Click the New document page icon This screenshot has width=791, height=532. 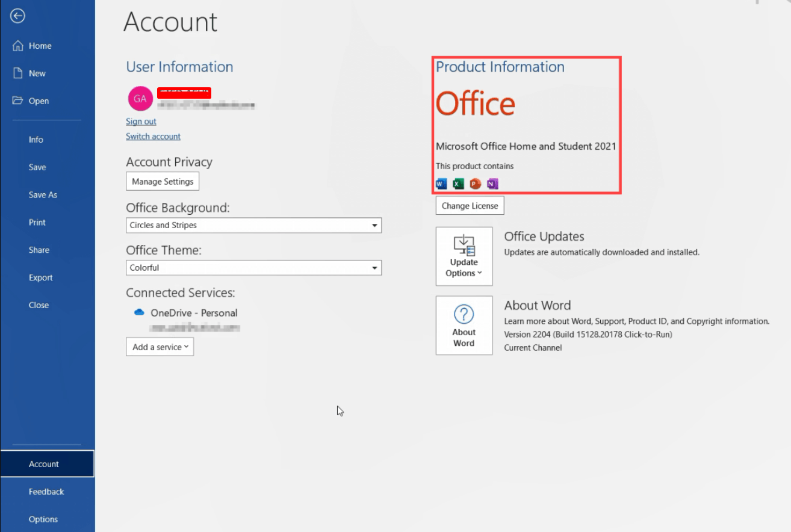click(18, 73)
